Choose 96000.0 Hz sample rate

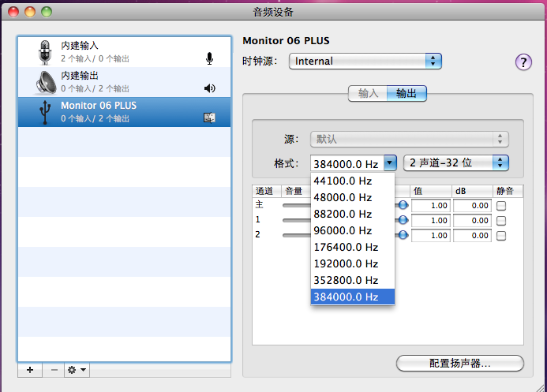353,230
